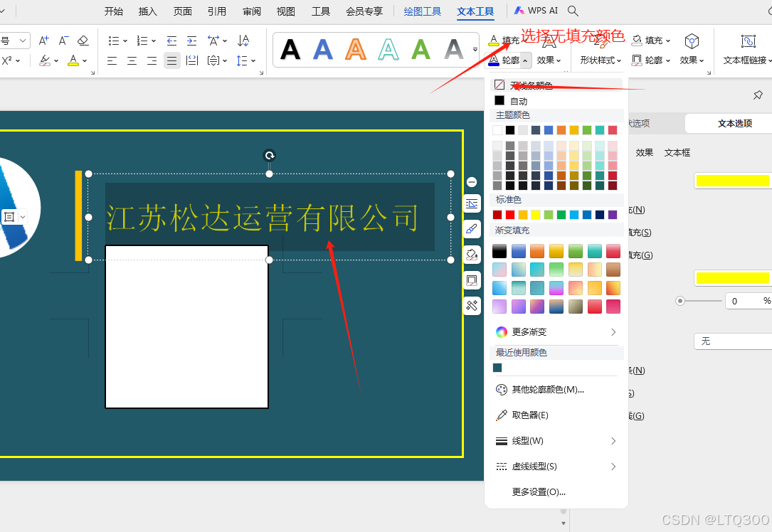772x532 pixels.
Task: Apply the gray gradient WordArt style
Action: tap(453, 49)
